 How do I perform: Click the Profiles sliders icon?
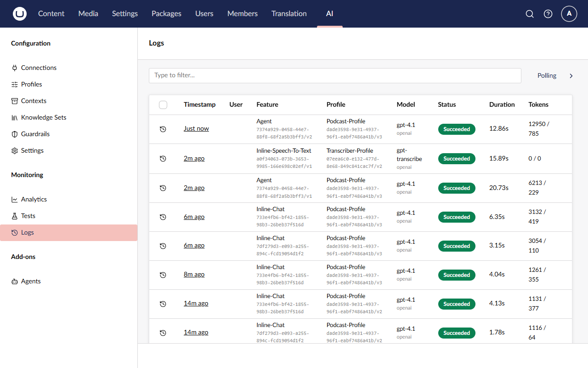[x=15, y=84]
